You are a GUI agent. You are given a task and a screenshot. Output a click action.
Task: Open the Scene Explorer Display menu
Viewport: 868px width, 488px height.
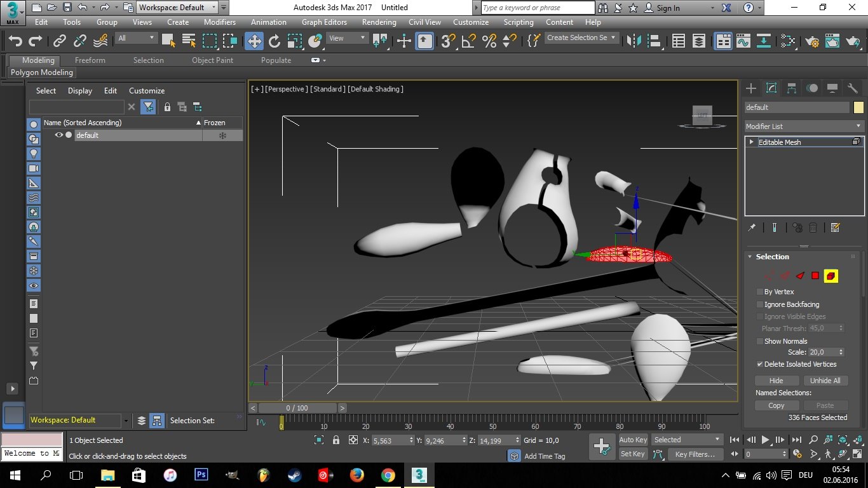click(80, 91)
